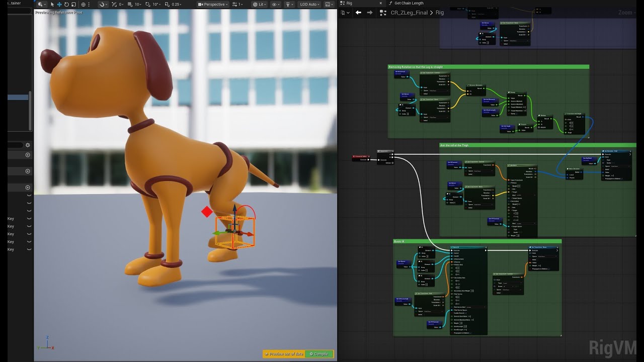
Task: Select Removing Rotation comment box header
Action: tap(488, 67)
